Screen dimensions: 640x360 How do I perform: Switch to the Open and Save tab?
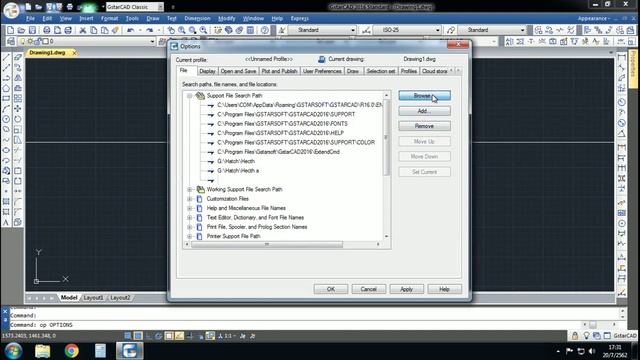(238, 71)
